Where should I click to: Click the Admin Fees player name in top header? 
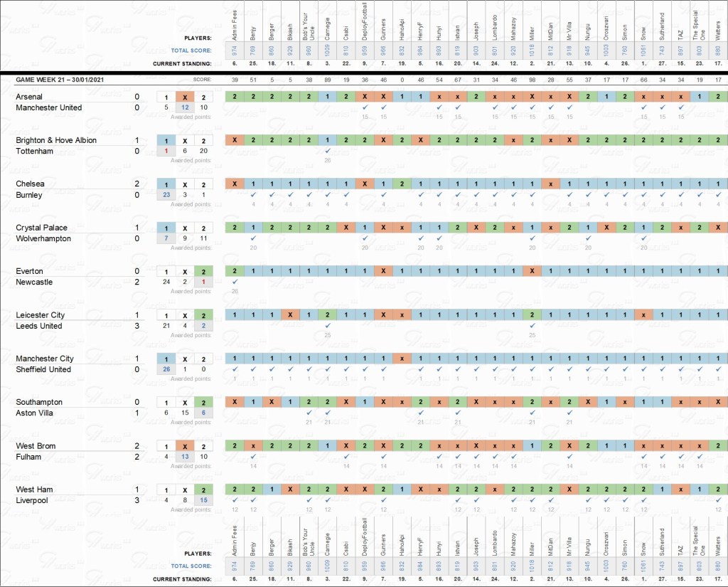[235, 23]
